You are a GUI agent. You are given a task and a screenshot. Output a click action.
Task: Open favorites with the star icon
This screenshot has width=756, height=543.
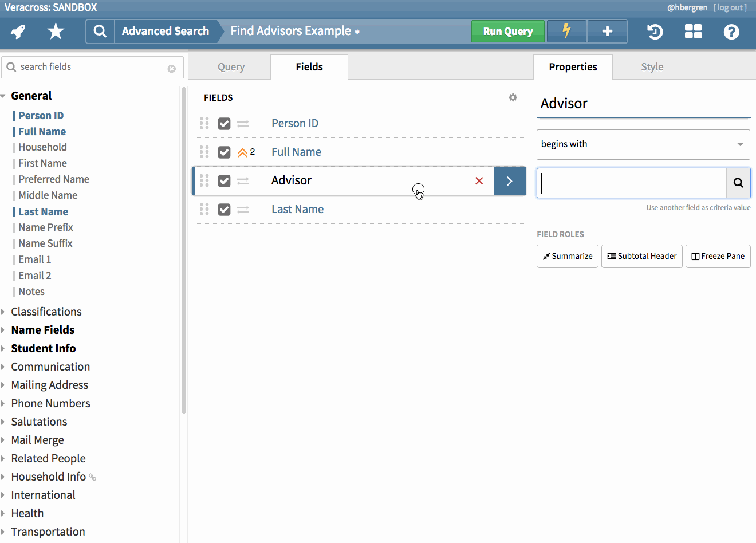click(56, 32)
